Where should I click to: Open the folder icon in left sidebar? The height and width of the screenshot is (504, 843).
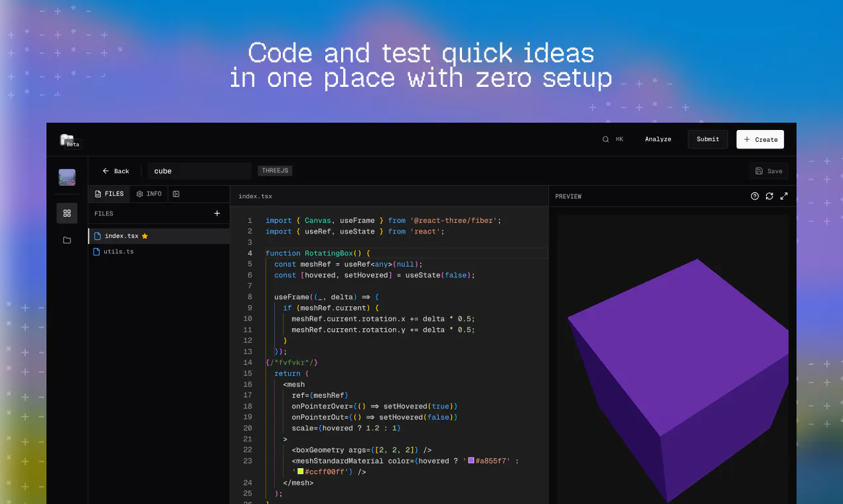coord(67,240)
